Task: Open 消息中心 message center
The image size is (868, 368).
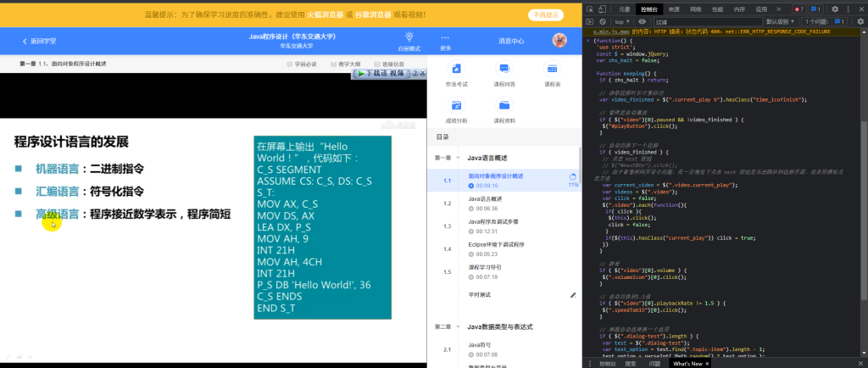Action: pyautogui.click(x=511, y=41)
